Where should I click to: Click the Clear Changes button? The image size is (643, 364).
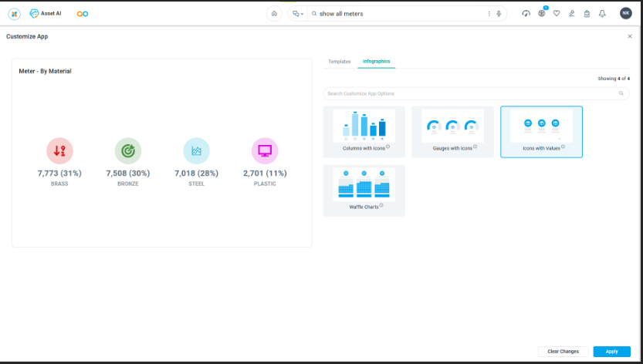563,352
